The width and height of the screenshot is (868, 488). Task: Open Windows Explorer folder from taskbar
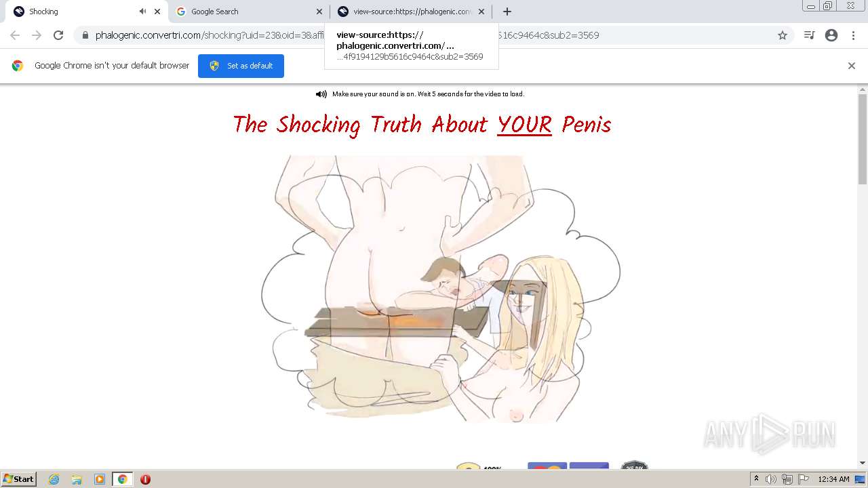(x=77, y=479)
